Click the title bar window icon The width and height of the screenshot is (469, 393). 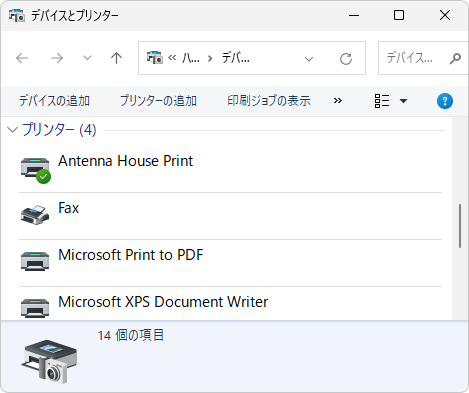coord(17,15)
